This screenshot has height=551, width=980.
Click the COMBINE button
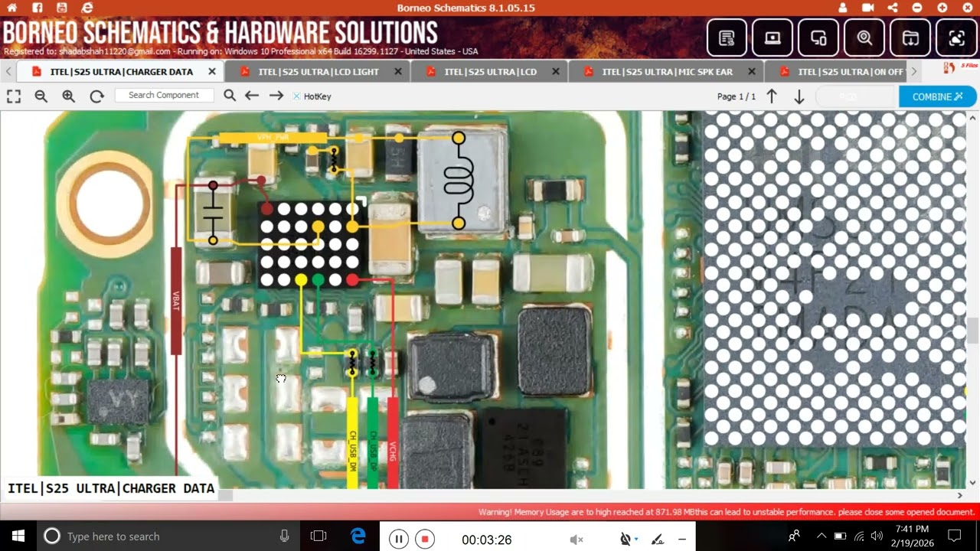[x=938, y=97]
